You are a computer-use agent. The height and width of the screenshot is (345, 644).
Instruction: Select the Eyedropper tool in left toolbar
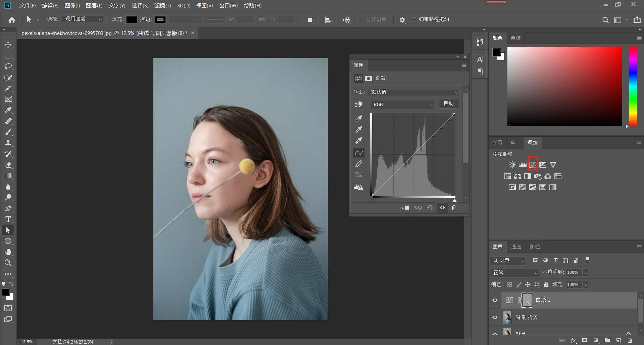[x=8, y=110]
